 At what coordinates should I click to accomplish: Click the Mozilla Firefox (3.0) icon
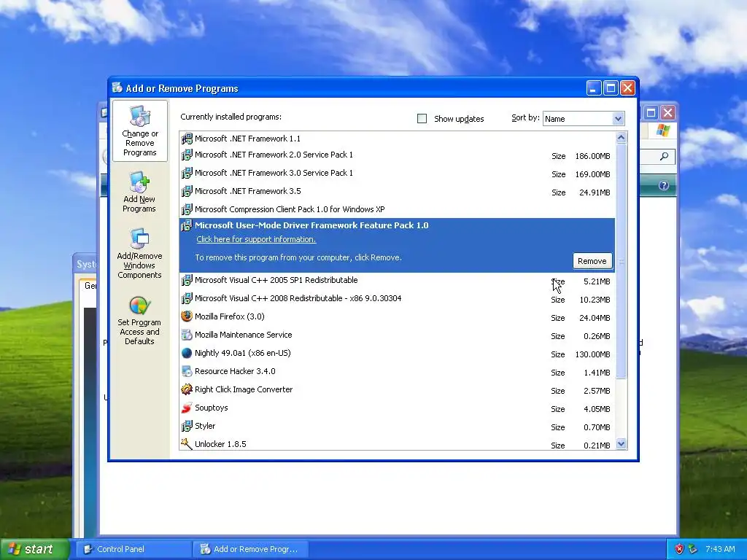(187, 316)
